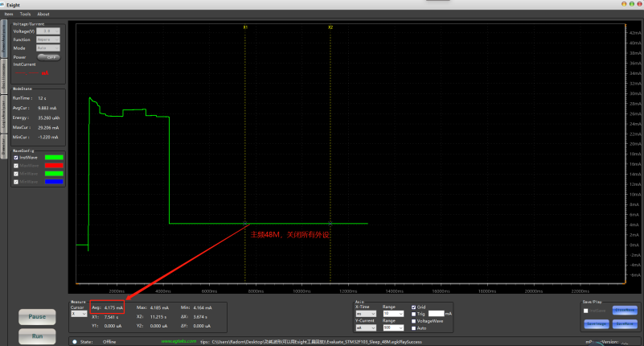This screenshot has width=644, height=346.
Task: Click the SaveImage button
Action: 595,323
